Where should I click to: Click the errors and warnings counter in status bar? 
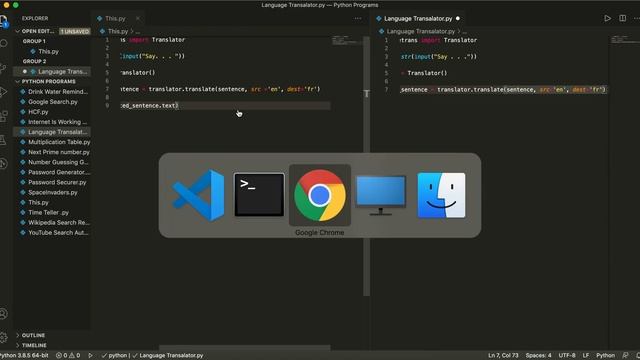click(68, 356)
